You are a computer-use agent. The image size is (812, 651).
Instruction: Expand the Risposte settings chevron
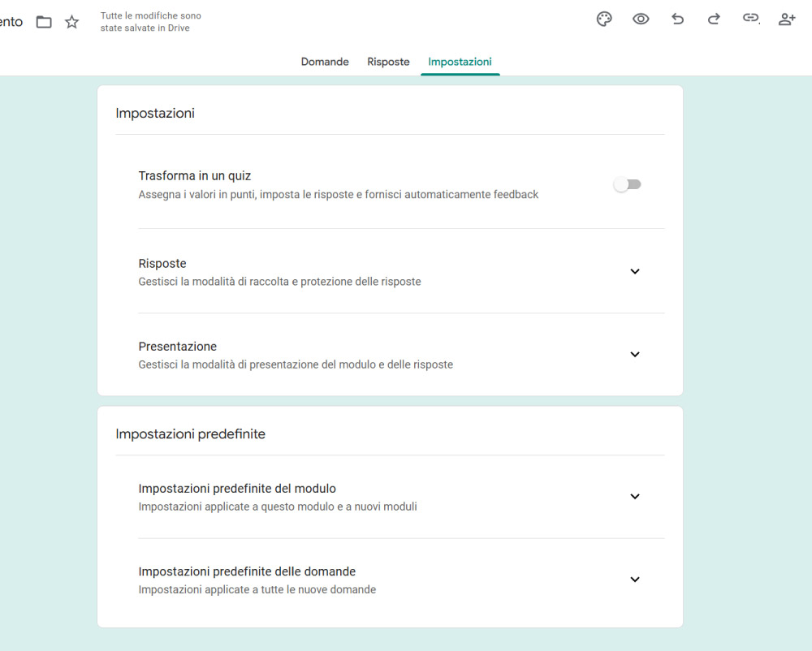coord(635,271)
